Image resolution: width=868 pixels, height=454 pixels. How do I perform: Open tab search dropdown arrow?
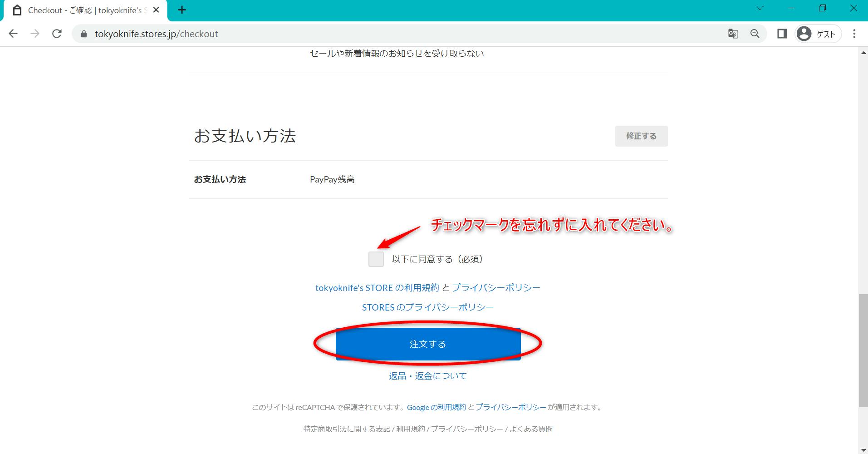760,8
